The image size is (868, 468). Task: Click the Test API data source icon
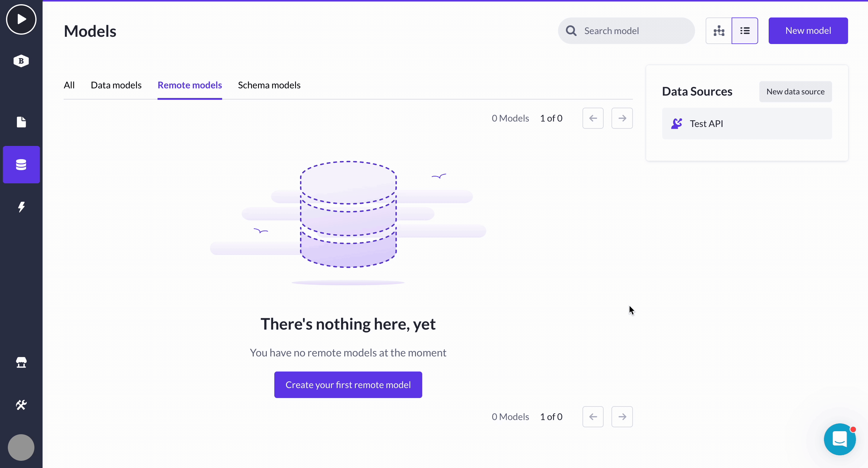[x=677, y=124]
